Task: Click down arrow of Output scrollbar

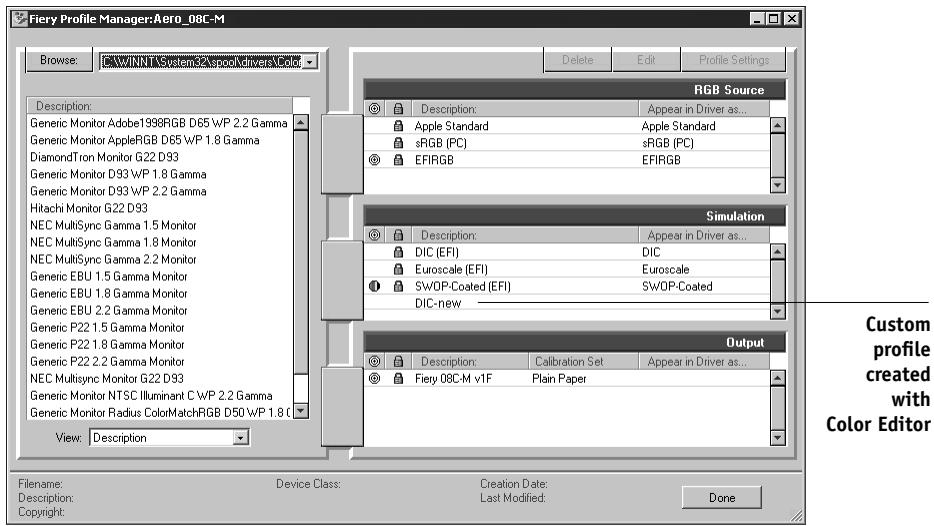Action: (777, 438)
